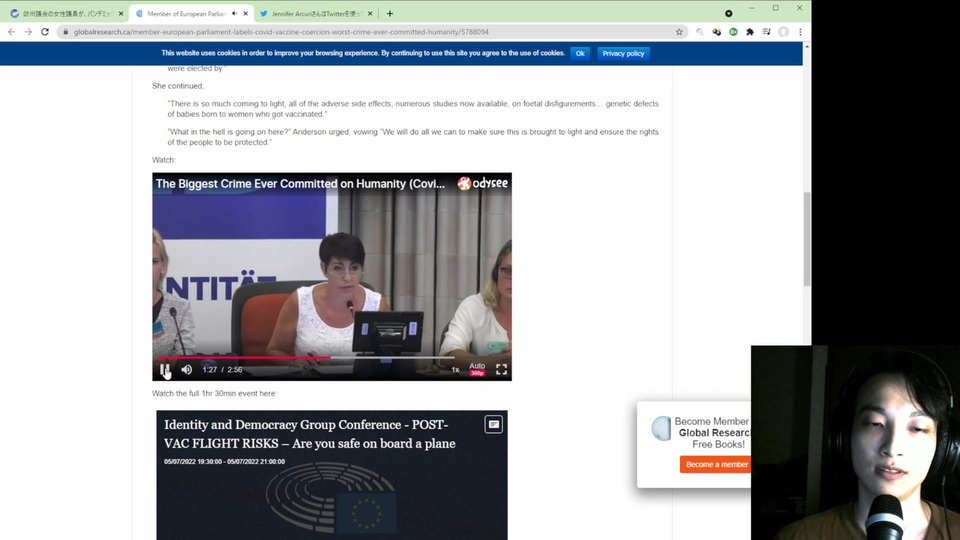The width and height of the screenshot is (960, 540).
Task: Mute the tab via its speaker icon
Action: (x=234, y=13)
